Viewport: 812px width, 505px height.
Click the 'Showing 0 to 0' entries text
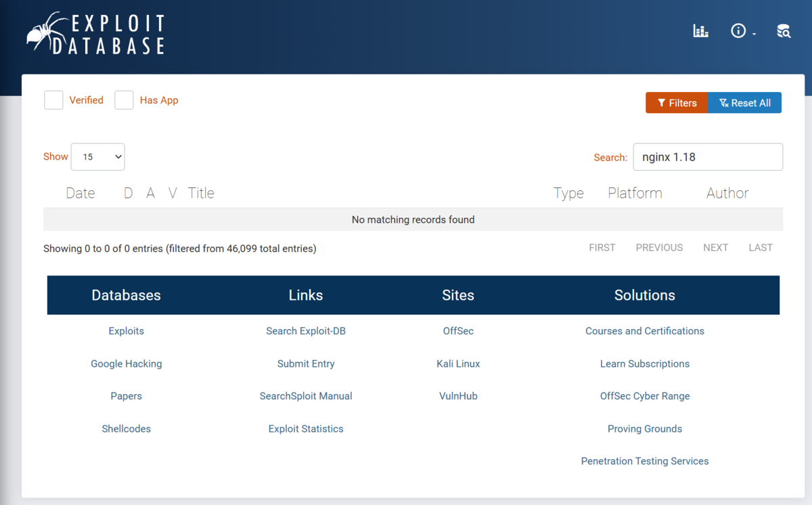tap(179, 248)
